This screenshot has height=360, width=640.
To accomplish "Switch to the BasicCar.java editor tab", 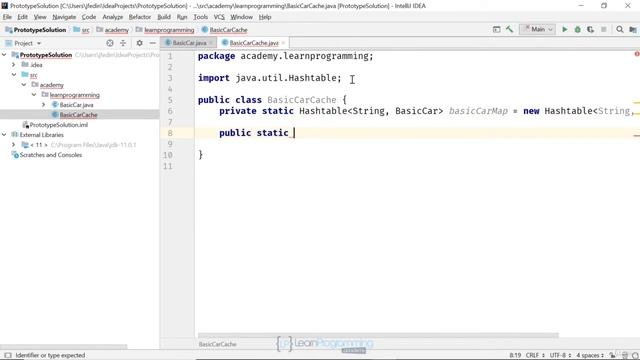I will tap(188, 43).
